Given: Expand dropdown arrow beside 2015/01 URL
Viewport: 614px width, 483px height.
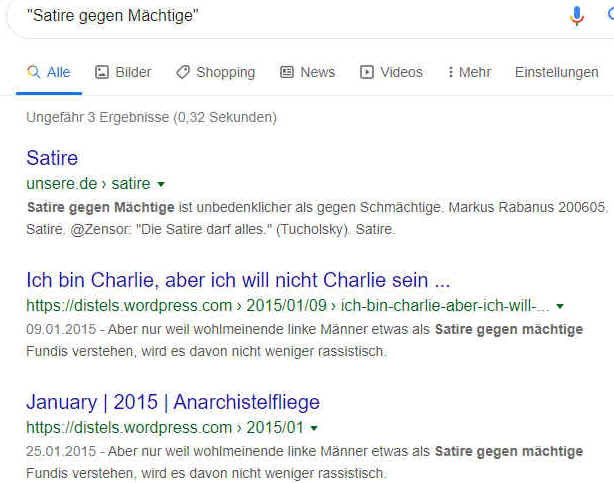Looking at the screenshot, I should click(314, 428).
